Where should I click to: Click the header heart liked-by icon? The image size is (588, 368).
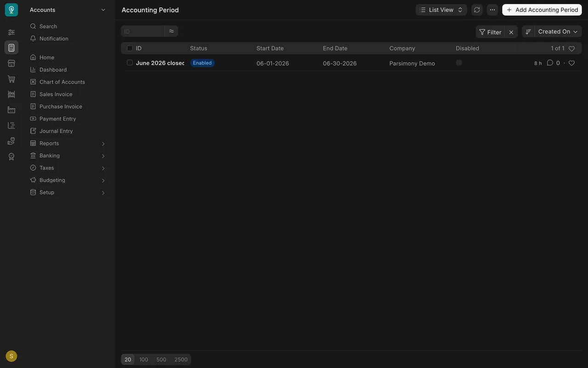point(571,48)
